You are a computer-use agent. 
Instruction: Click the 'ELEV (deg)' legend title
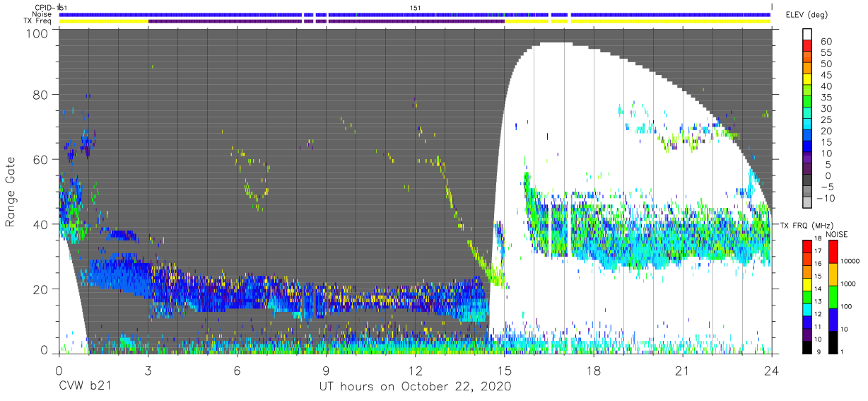coord(807,14)
